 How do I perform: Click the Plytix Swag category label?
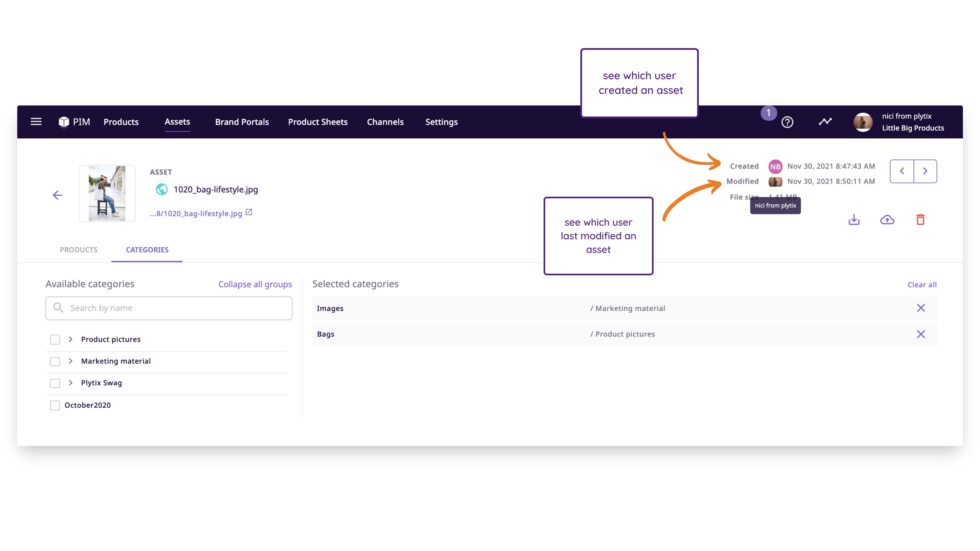[101, 383]
